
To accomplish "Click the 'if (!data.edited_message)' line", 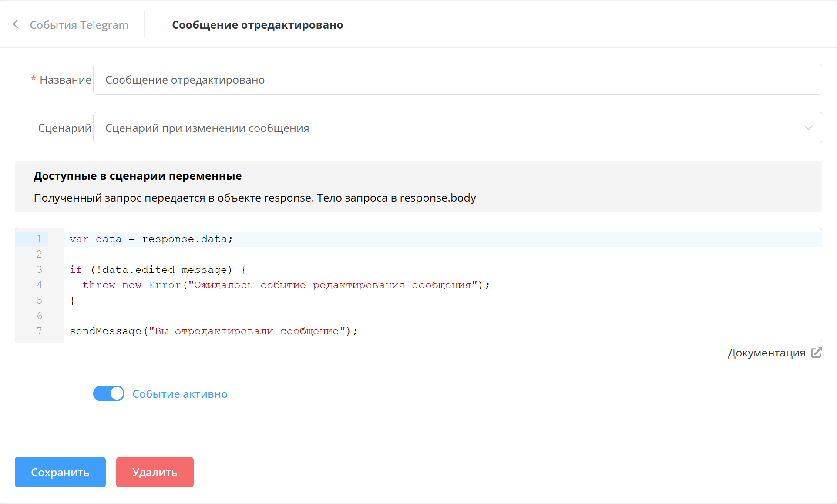I will (x=158, y=270).
